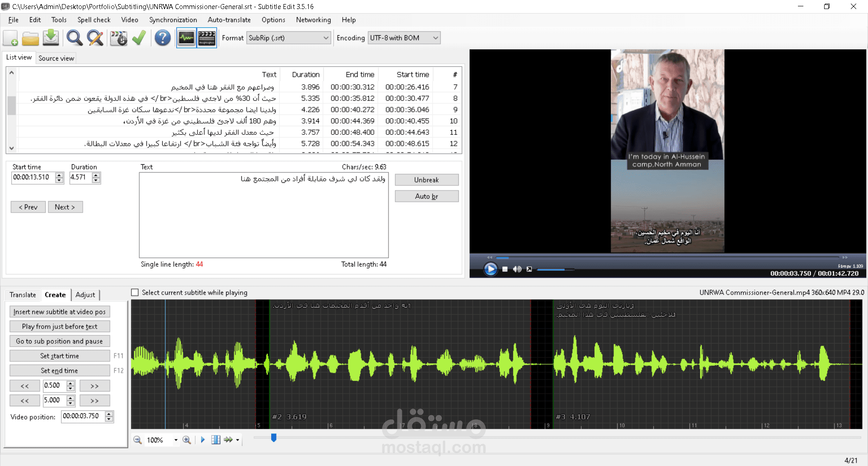Switch to the Translate tab
This screenshot has width=868, height=466.
point(23,295)
